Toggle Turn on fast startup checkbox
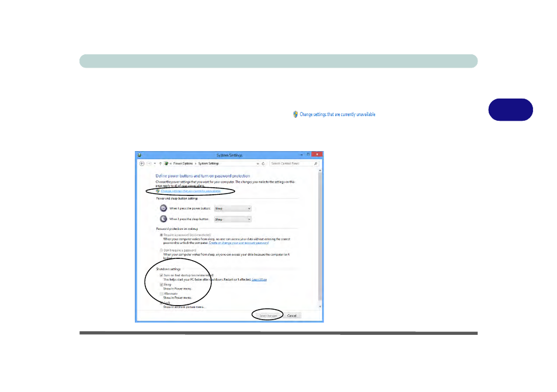This screenshot has height=392, width=557. tap(161, 275)
